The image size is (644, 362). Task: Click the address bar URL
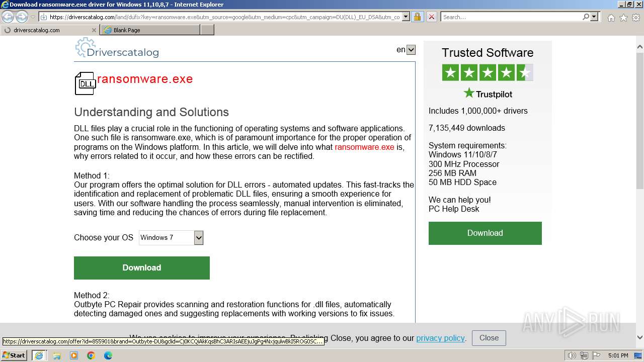point(224,17)
